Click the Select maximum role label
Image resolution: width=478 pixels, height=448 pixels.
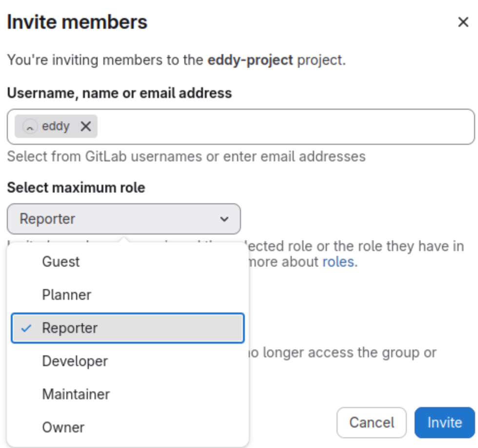[x=76, y=188]
